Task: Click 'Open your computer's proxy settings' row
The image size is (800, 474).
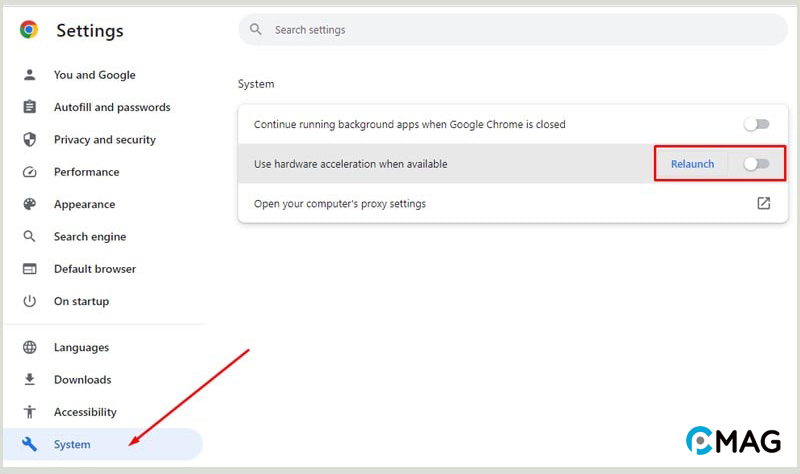Action: (x=513, y=203)
